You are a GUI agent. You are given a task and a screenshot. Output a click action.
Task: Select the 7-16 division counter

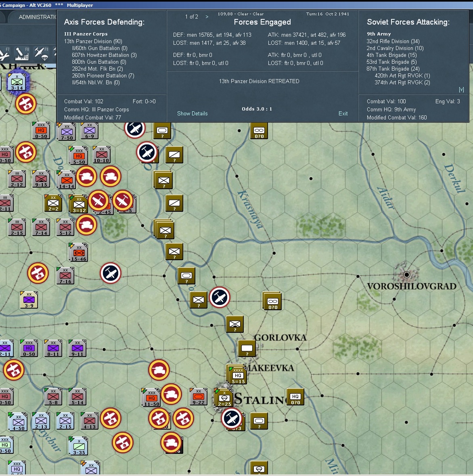[x=65, y=276]
